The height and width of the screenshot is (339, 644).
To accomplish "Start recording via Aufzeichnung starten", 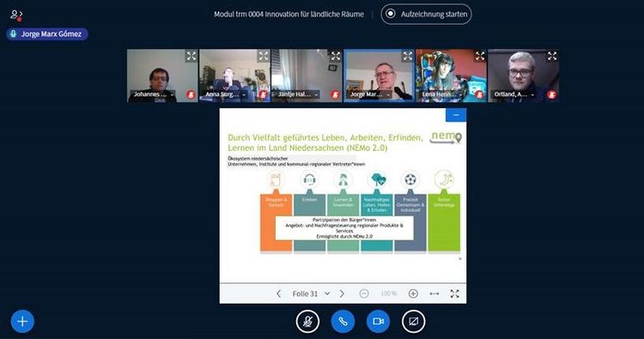I will 426,15.
